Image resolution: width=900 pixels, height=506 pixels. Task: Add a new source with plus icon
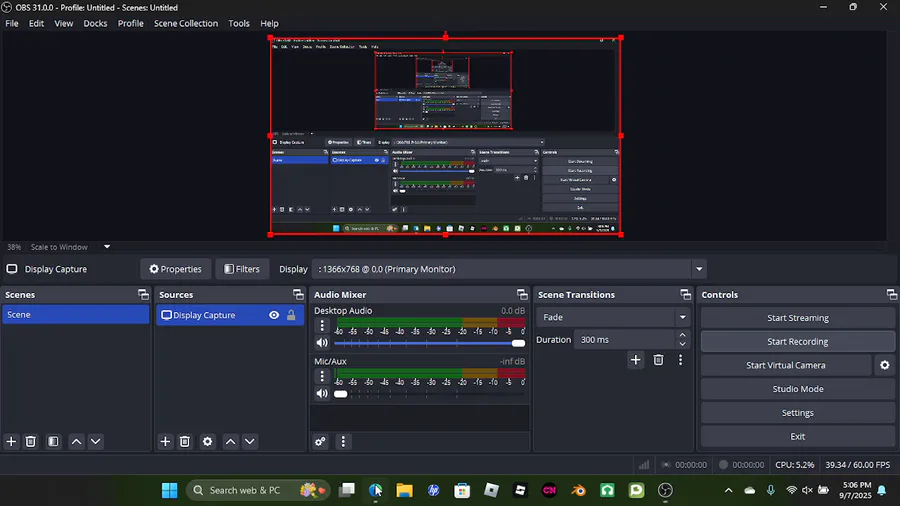[x=165, y=441]
